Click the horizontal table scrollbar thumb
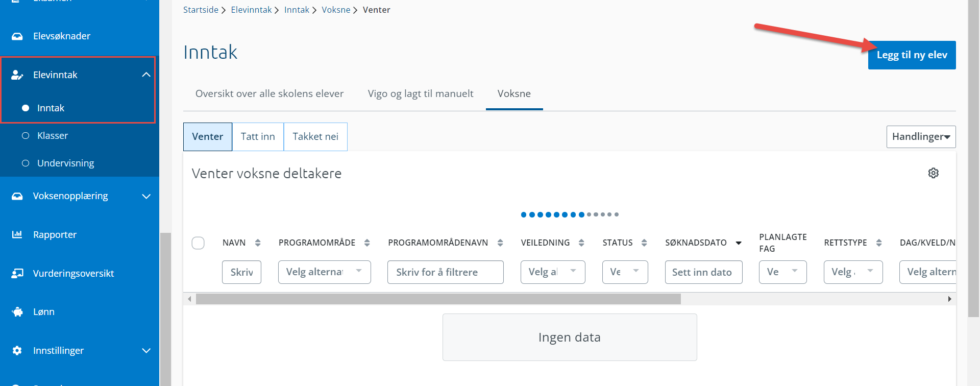Screen dimensions: 980x386 pyautogui.click(x=438, y=299)
